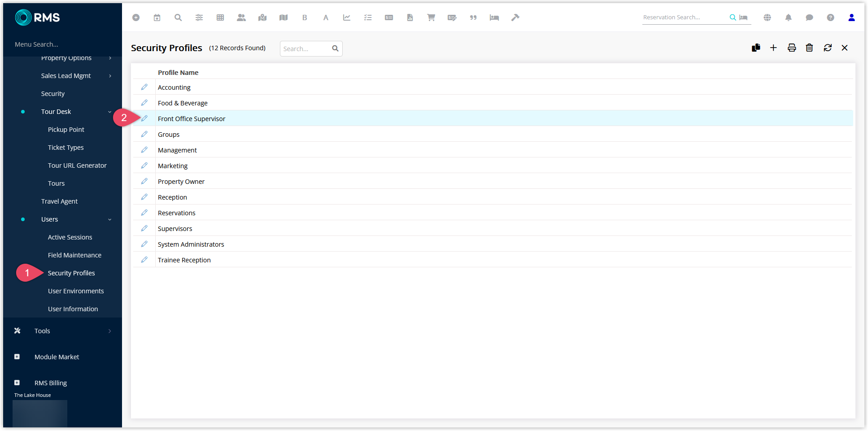Click the quotation marks icon

point(473,17)
